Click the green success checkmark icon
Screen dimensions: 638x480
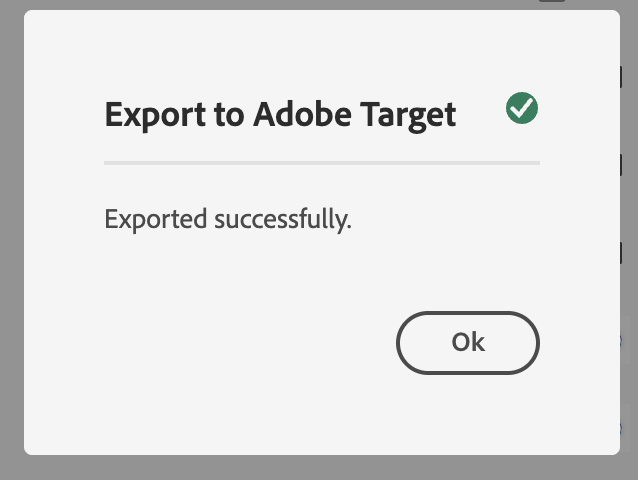tap(521, 108)
